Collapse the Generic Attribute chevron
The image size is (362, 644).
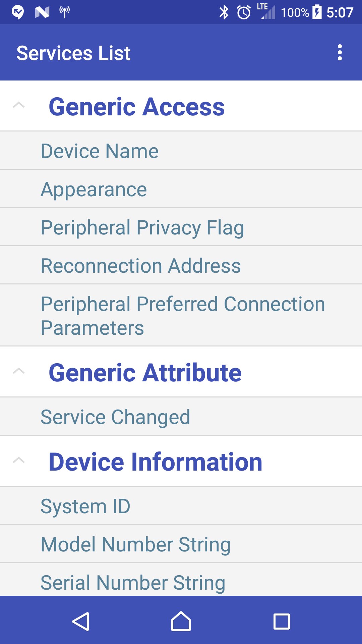click(19, 371)
